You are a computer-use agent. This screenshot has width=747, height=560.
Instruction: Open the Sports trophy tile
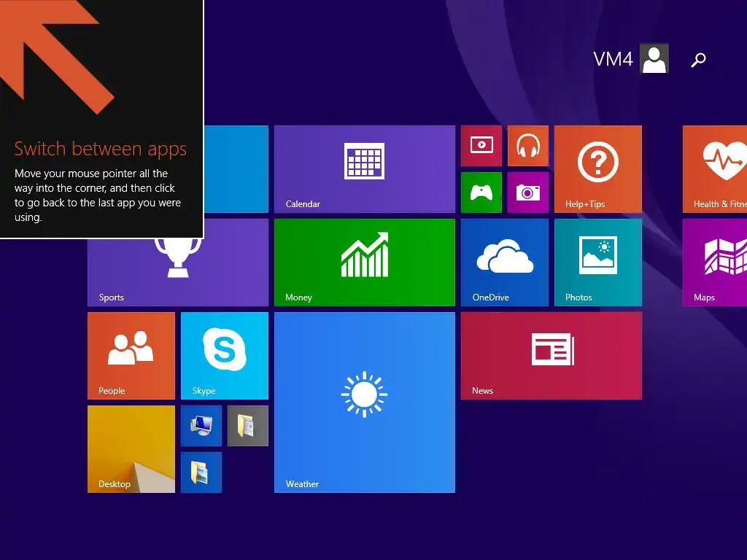pyautogui.click(x=178, y=272)
